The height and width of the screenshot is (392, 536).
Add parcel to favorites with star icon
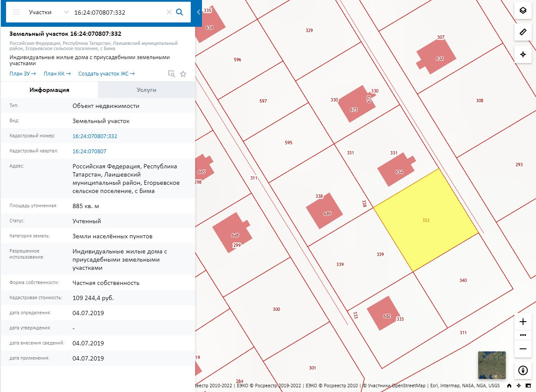pyautogui.click(x=183, y=74)
